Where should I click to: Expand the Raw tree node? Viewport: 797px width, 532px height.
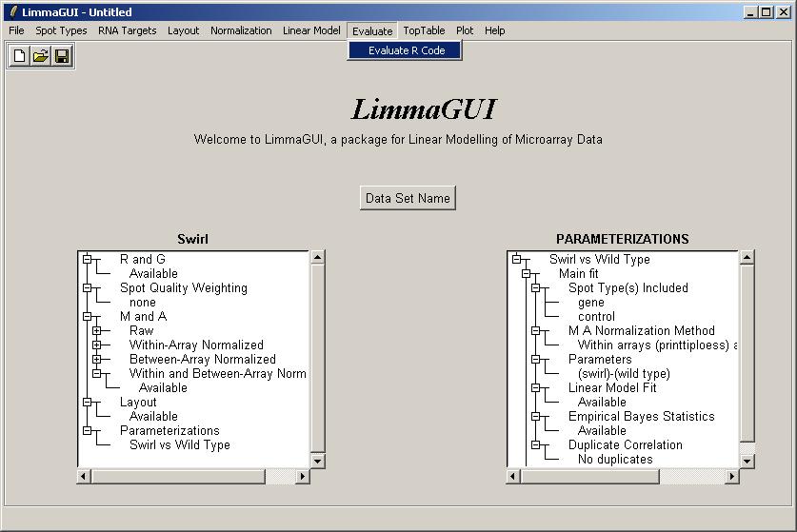[96, 331]
